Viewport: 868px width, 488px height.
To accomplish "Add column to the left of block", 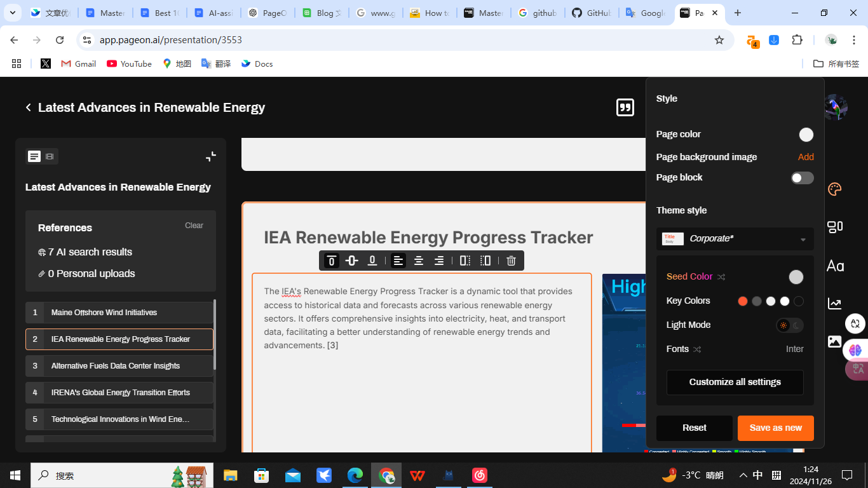I will [485, 261].
